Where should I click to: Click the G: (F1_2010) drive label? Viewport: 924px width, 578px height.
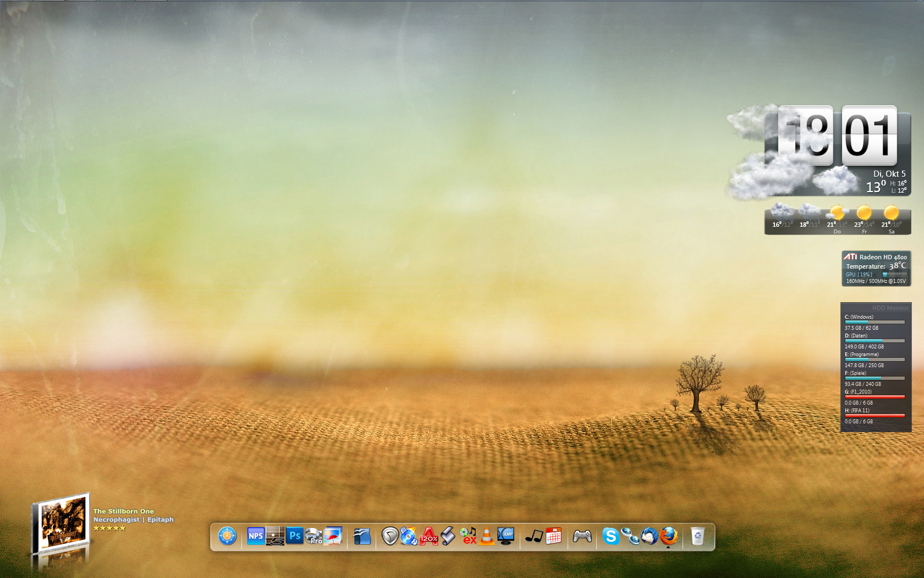click(x=858, y=392)
